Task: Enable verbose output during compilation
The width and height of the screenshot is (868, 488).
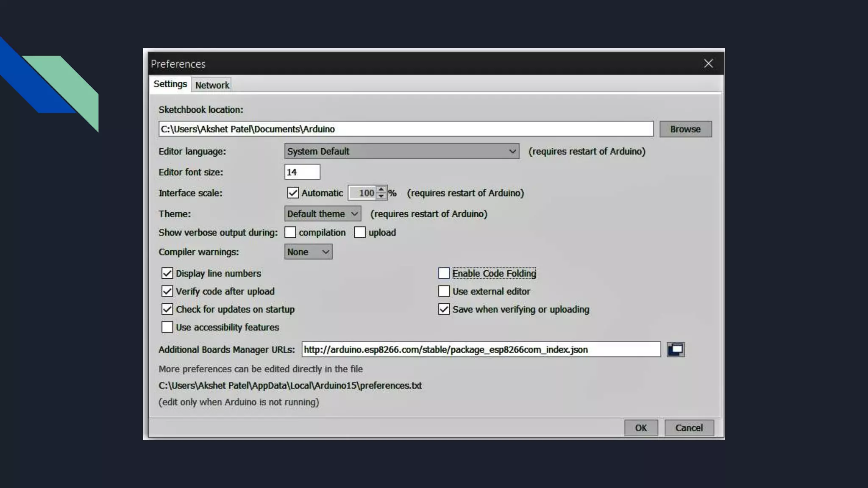Action: [x=290, y=232]
